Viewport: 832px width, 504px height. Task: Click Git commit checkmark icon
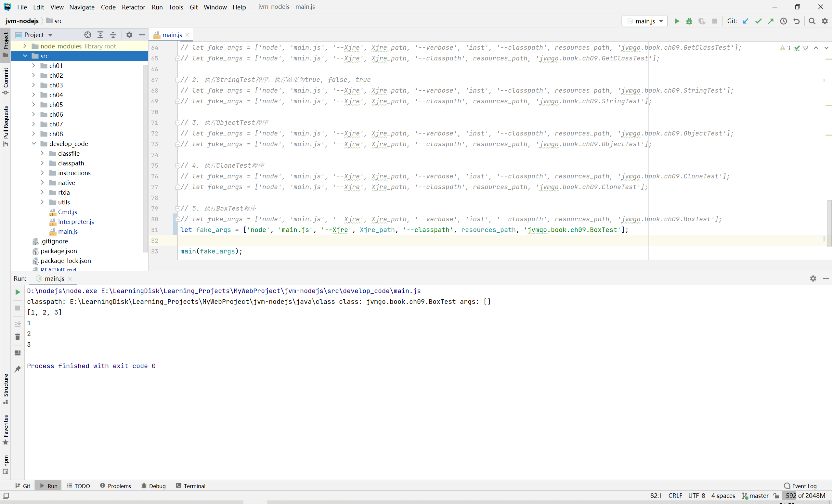(759, 21)
